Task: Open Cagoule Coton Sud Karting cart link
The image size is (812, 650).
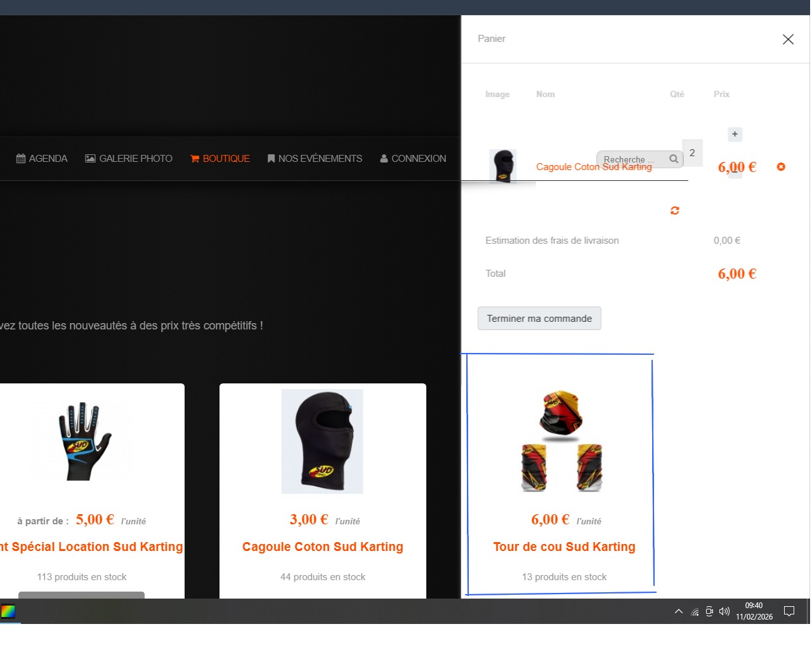Action: coord(594,167)
